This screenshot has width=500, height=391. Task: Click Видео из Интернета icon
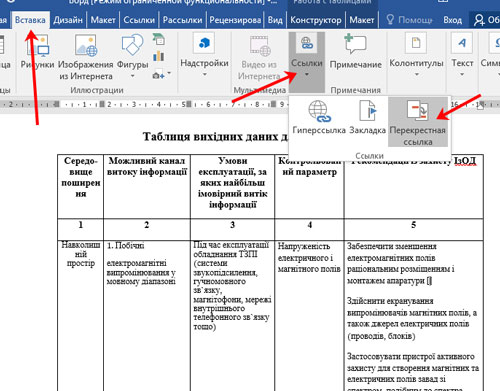click(260, 46)
